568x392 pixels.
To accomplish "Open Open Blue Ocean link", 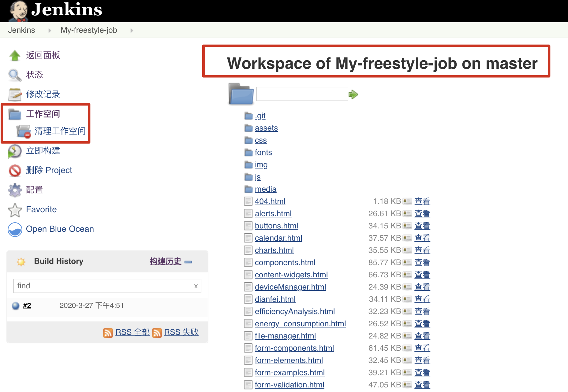I will (60, 229).
